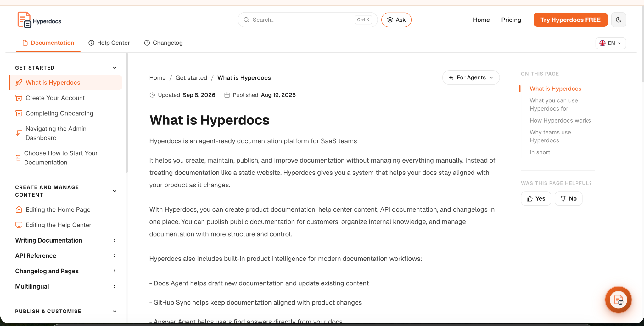Switch to the Changelog tab
The image size is (644, 326).
pyautogui.click(x=163, y=43)
